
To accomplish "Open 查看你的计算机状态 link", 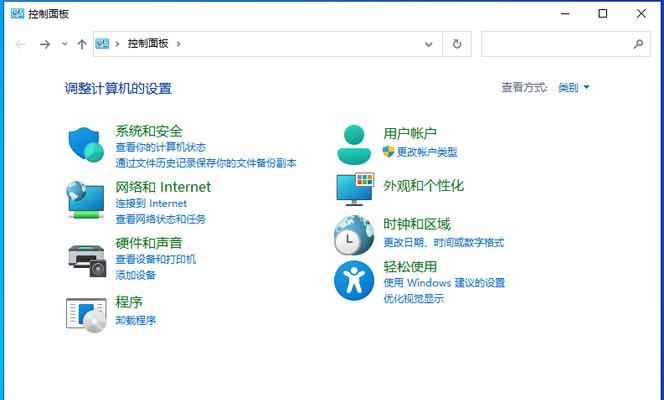I will click(x=161, y=147).
